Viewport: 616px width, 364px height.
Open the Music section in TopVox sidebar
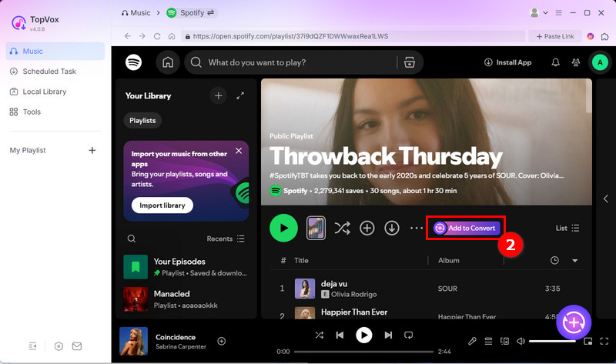point(55,51)
